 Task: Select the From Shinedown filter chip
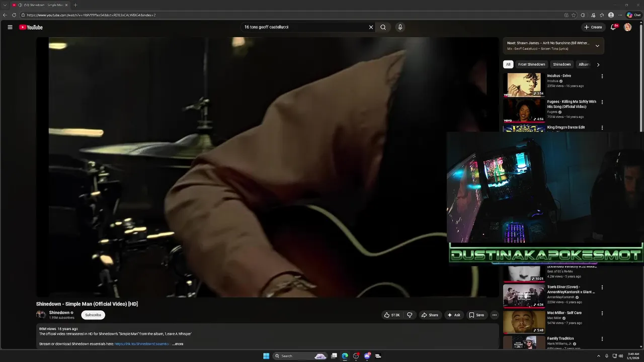(x=531, y=64)
